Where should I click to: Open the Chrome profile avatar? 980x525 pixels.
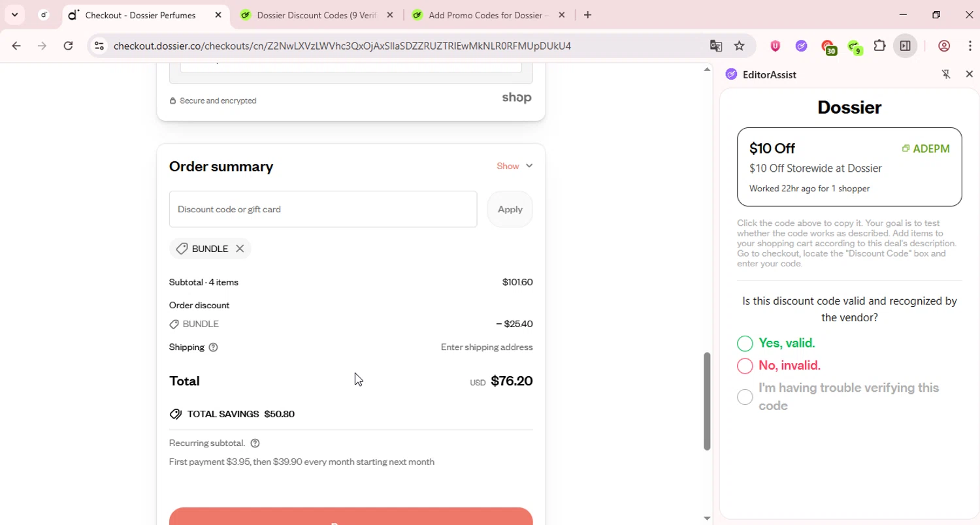pyautogui.click(x=943, y=46)
